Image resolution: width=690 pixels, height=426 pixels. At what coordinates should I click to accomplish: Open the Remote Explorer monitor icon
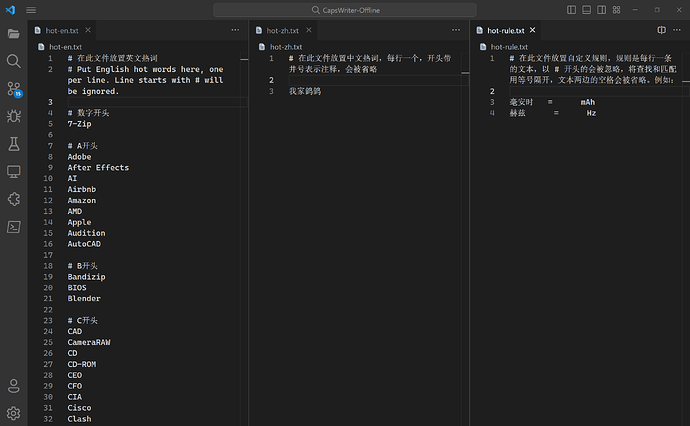14,172
